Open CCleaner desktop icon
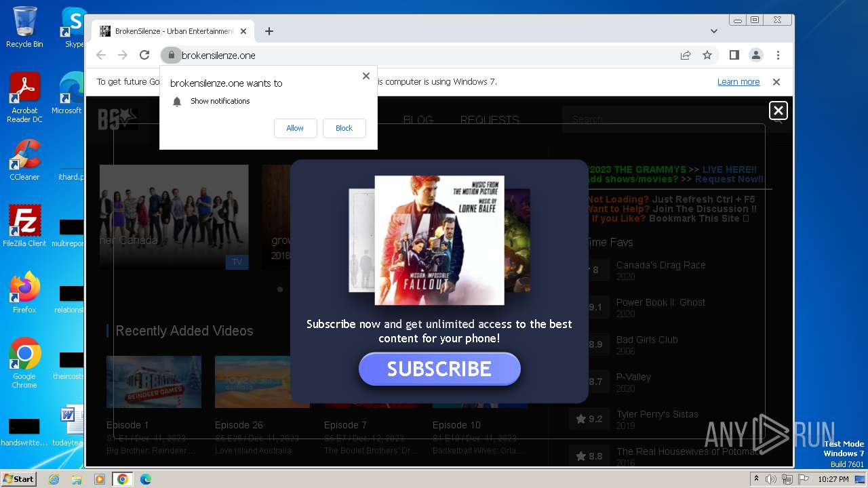 pos(24,160)
